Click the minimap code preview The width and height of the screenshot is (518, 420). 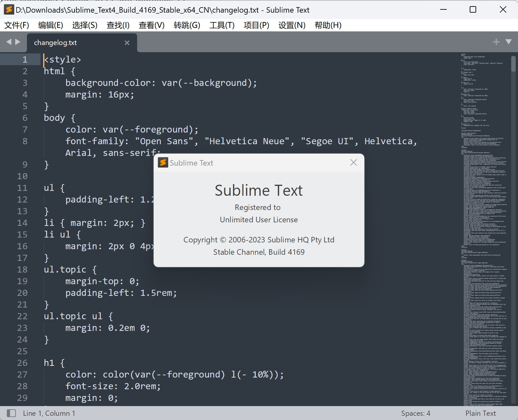pos(484,229)
